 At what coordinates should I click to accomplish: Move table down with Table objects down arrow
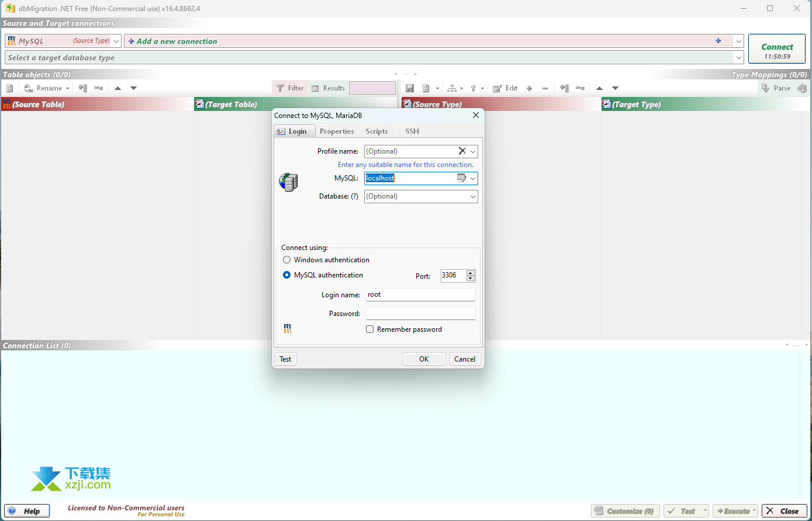click(133, 88)
